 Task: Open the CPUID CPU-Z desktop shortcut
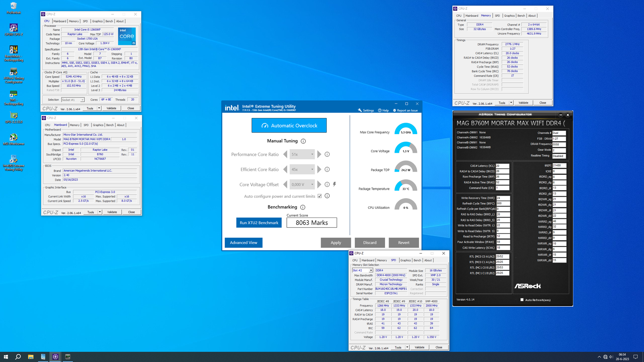[x=13, y=29]
